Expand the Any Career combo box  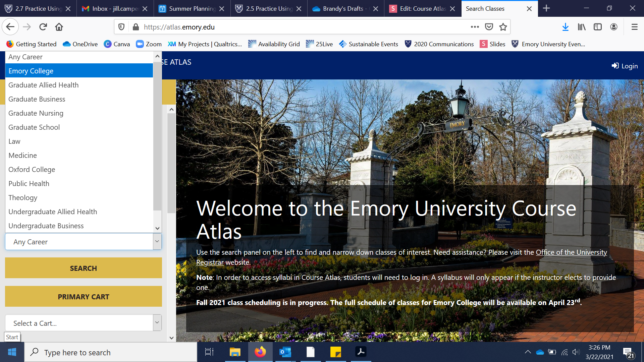tap(83, 242)
